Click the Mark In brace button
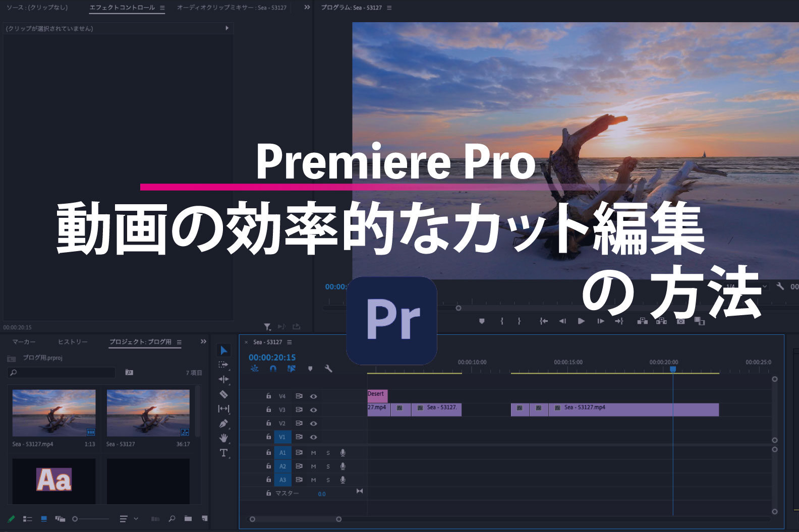The width and height of the screenshot is (799, 532). pyautogui.click(x=501, y=321)
